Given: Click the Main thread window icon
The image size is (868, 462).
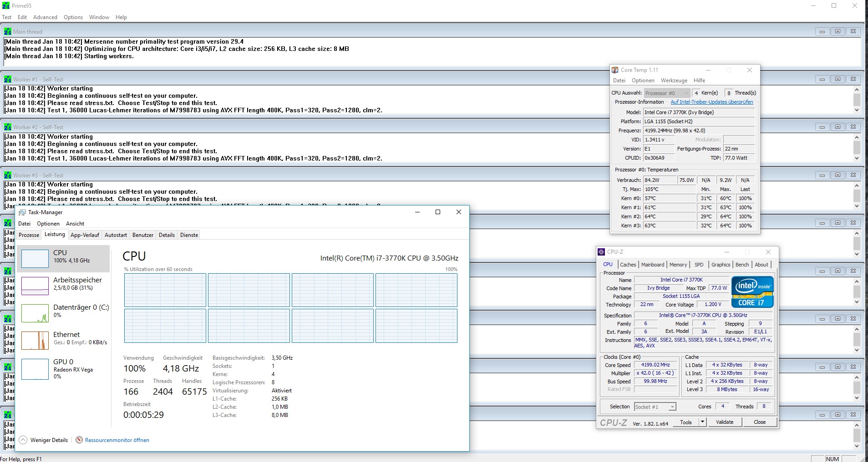Looking at the screenshot, I should point(8,31).
